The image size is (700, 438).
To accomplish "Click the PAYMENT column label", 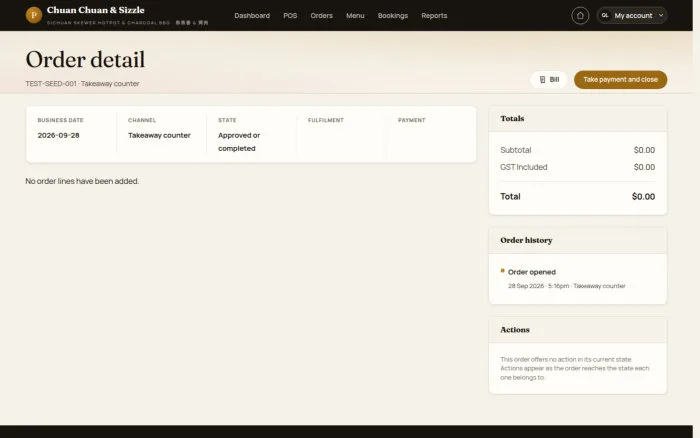I will pos(412,120).
